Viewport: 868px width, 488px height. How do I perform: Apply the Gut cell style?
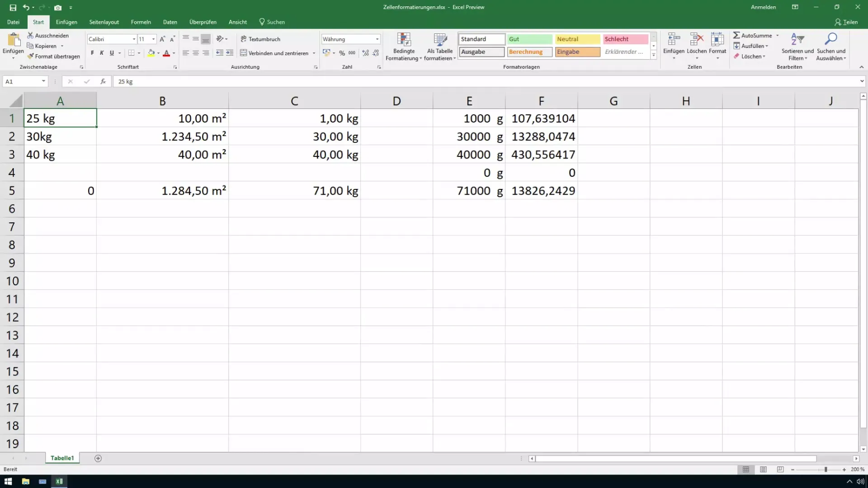529,39
